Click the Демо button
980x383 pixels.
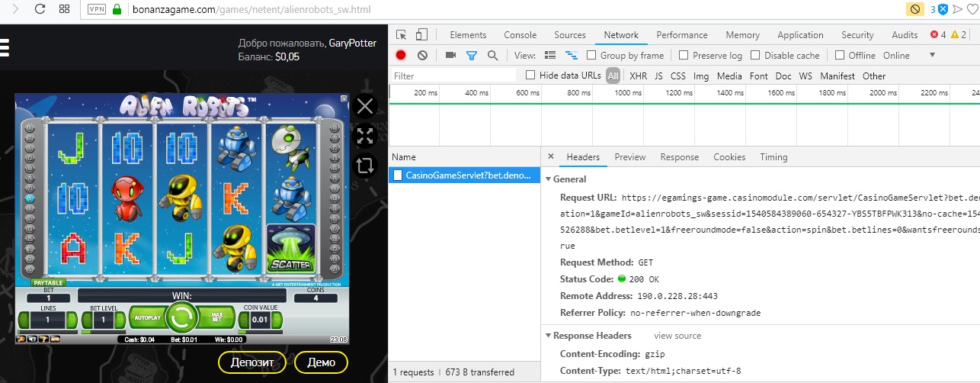pyautogui.click(x=321, y=362)
